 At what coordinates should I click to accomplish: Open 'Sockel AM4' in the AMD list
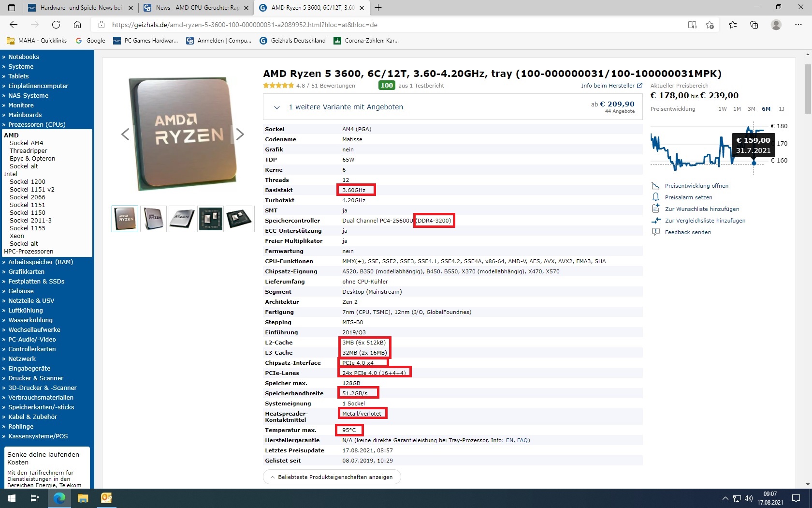(x=26, y=143)
